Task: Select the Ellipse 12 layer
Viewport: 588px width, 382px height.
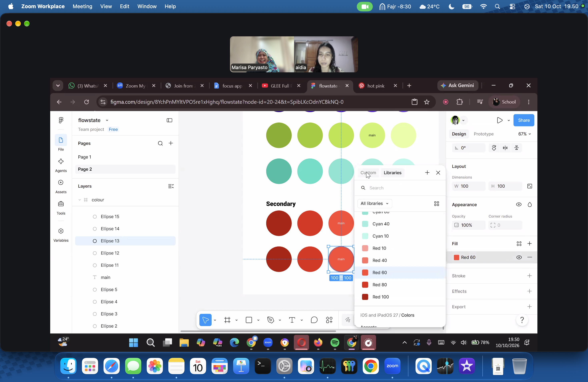Action: (x=125, y=253)
